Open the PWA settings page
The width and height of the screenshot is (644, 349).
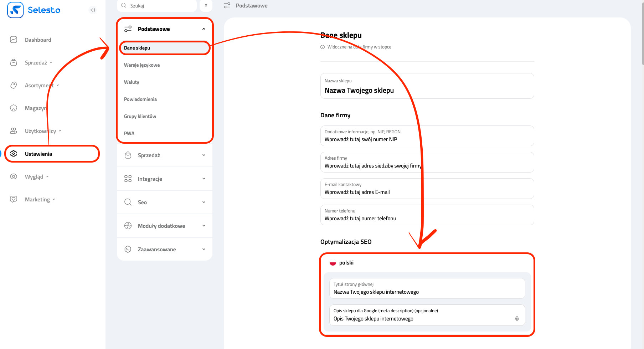point(129,134)
